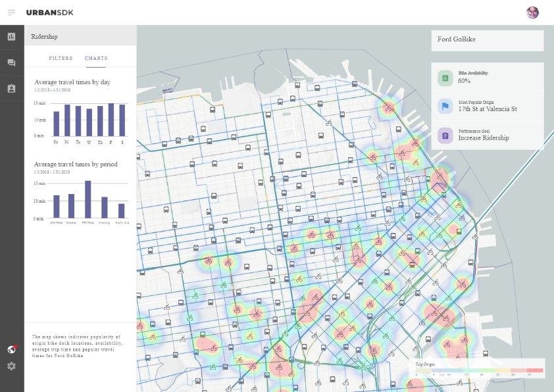The height and width of the screenshot is (392, 554).
Task: Click the map description paragraph text
Action: pos(77,346)
